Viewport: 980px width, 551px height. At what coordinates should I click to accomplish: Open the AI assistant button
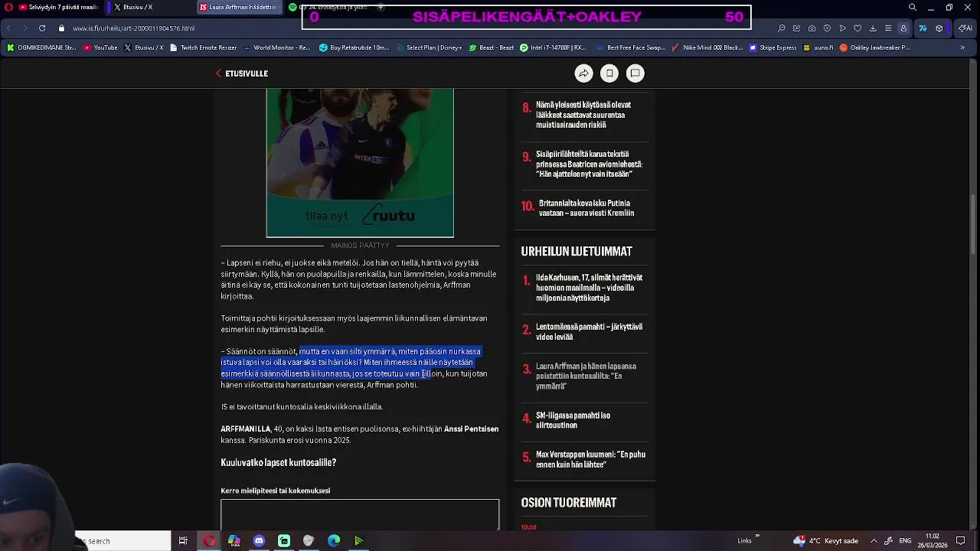[965, 28]
